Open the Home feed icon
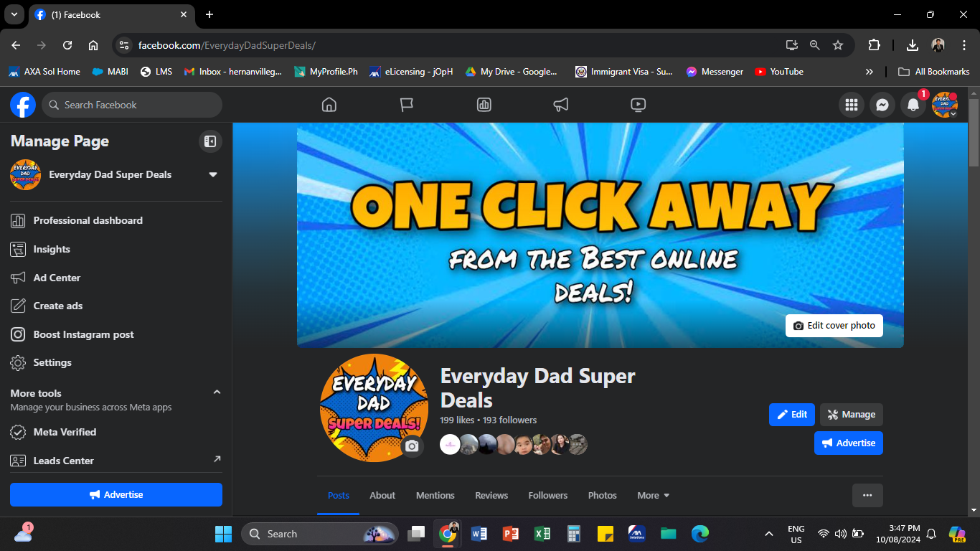Screen dimensions: 980x551 (x=329, y=105)
